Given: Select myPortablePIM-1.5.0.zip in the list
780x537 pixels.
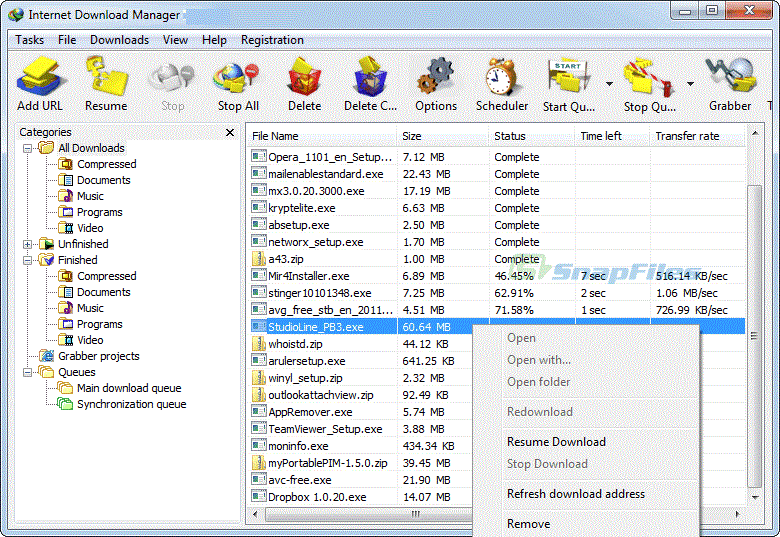Looking at the screenshot, I should 360,463.
